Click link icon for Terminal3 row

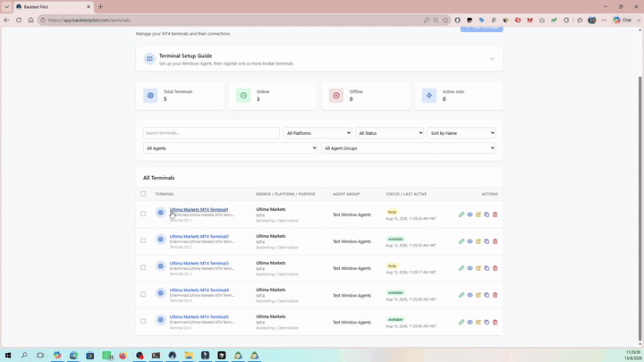(462, 268)
